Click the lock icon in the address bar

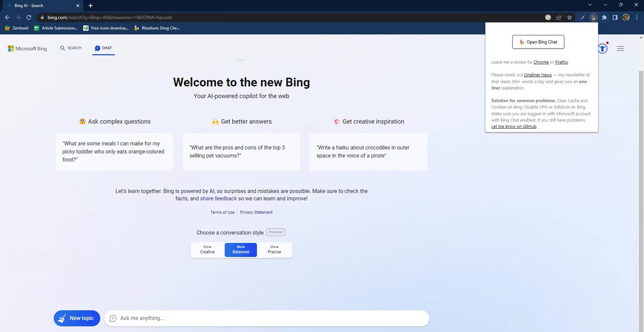pos(42,18)
